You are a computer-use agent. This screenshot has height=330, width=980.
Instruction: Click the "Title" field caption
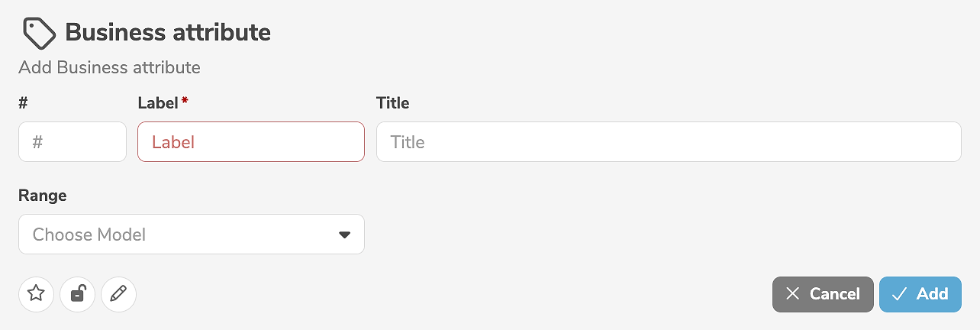pos(392,103)
